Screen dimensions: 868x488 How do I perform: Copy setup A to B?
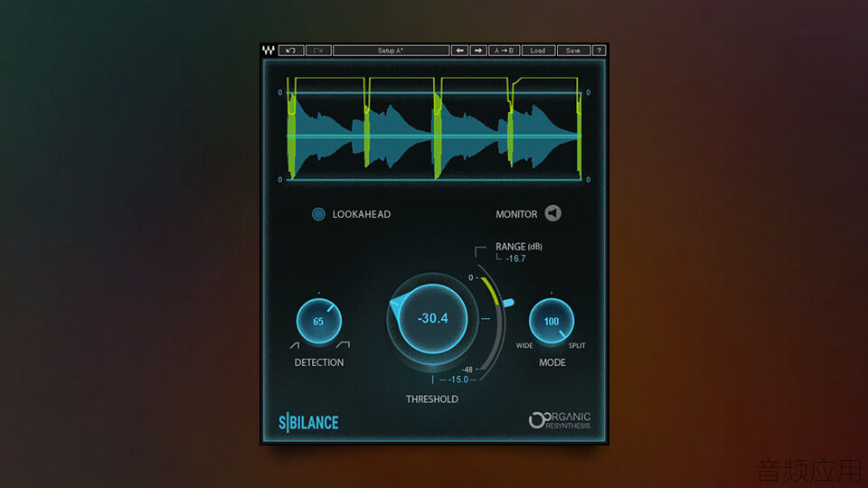tap(505, 51)
